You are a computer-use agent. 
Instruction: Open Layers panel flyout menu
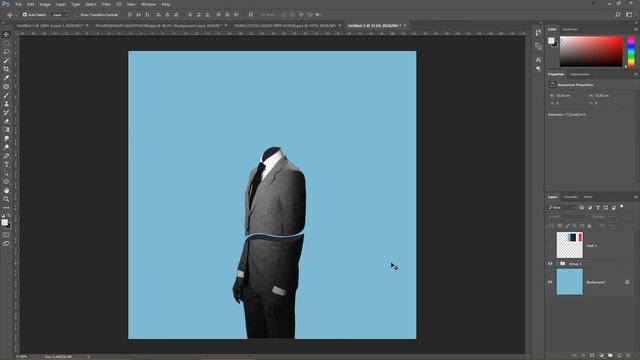coord(636,197)
